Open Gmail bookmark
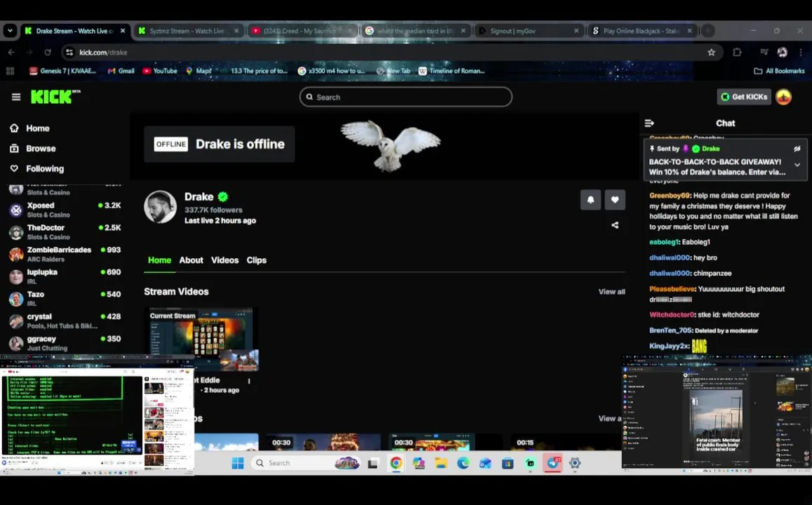 click(x=121, y=71)
